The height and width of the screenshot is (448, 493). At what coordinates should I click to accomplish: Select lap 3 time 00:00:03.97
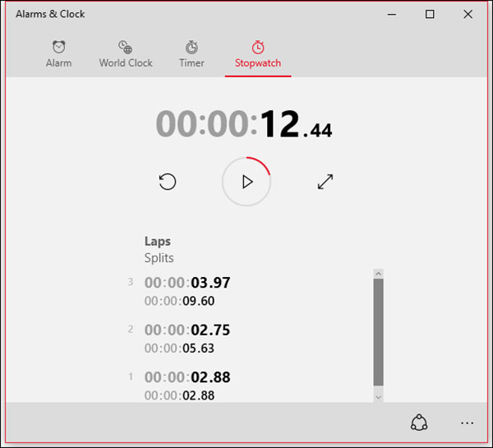[x=187, y=283]
